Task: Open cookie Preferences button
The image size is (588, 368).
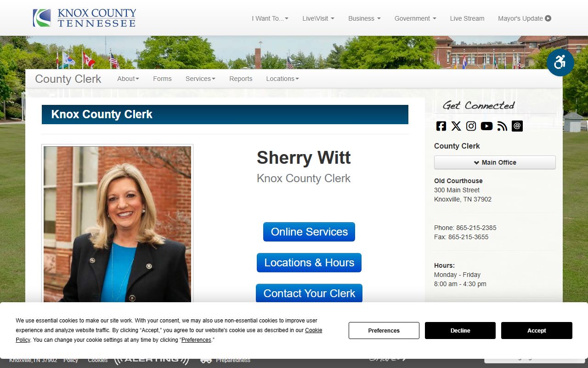Action: tap(384, 330)
